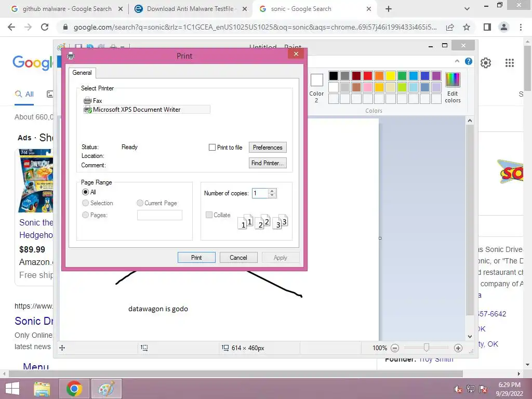Click the Find Printer button
The image size is (532, 399).
pos(268,163)
